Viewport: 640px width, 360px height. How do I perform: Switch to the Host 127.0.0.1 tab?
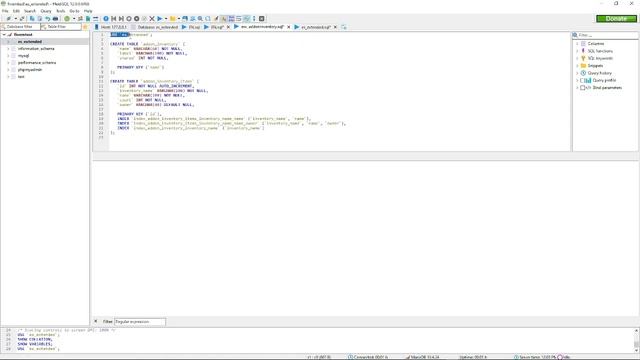111,27
